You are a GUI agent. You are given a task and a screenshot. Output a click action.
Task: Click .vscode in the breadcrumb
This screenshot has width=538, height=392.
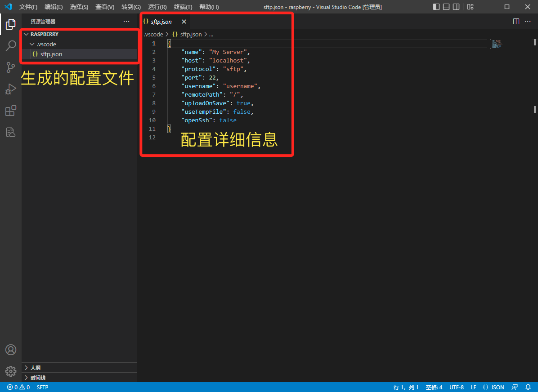(x=154, y=34)
